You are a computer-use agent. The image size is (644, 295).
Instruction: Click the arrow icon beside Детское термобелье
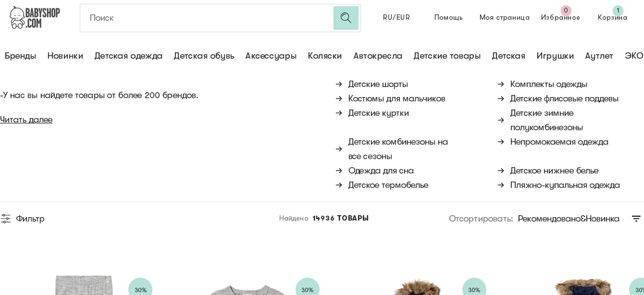339,185
